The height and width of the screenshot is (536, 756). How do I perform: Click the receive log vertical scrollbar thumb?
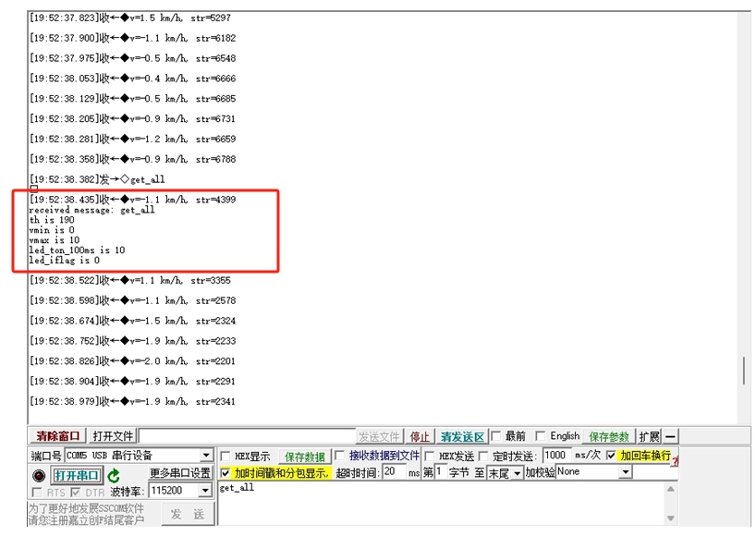(744, 371)
